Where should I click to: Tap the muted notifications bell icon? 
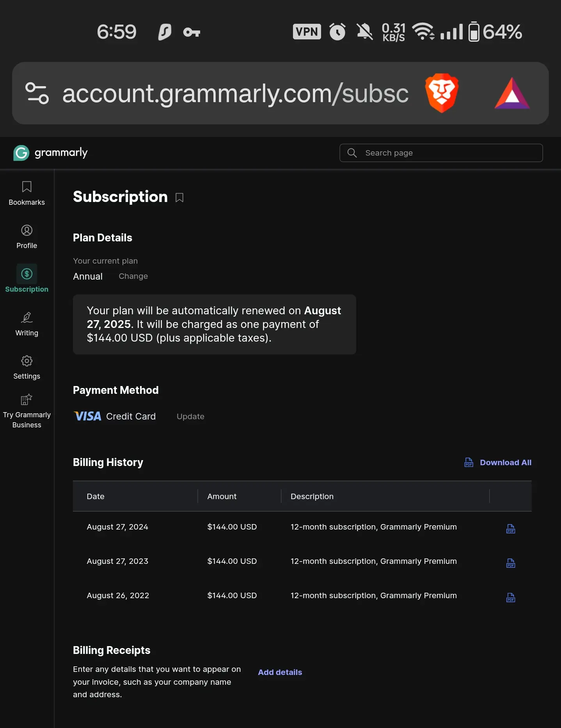click(365, 32)
